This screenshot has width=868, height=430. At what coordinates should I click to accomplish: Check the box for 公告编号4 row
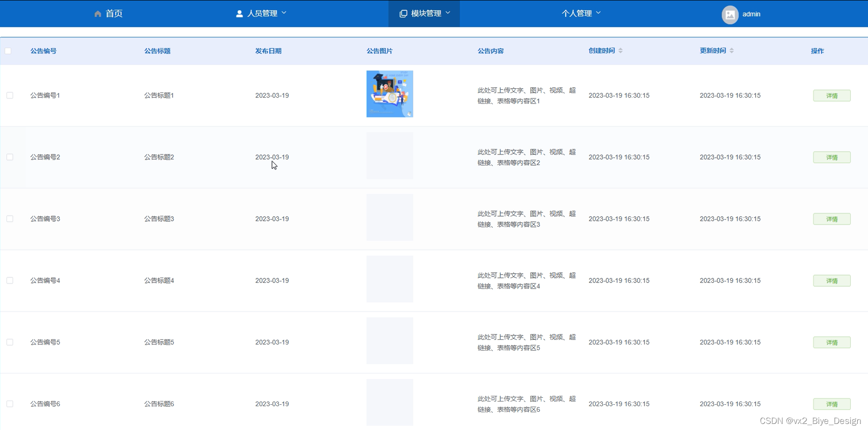(x=10, y=280)
